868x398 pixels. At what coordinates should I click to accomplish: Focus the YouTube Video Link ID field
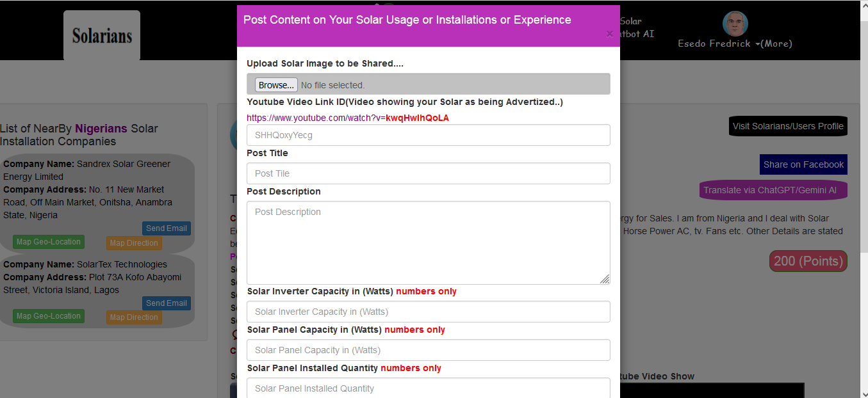428,135
